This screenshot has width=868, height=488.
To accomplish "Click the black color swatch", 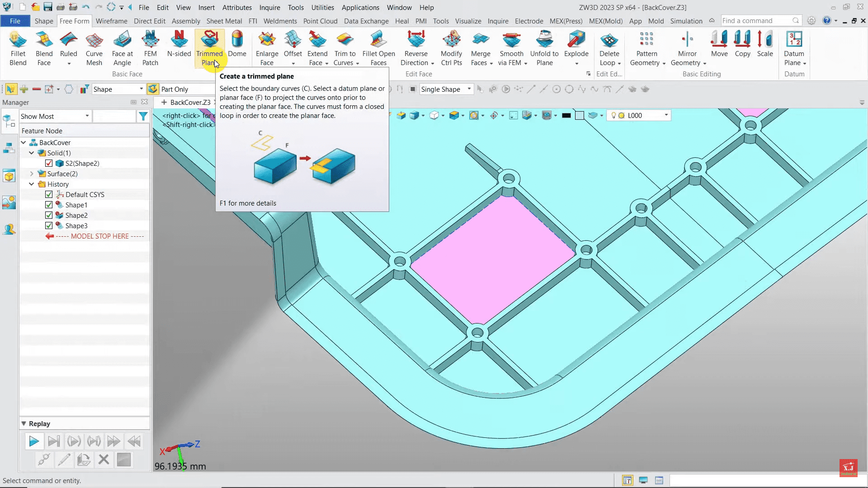I will [566, 116].
